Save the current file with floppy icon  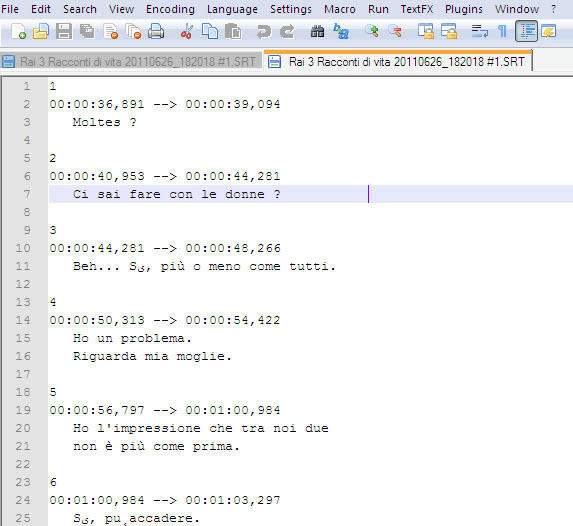point(64,31)
